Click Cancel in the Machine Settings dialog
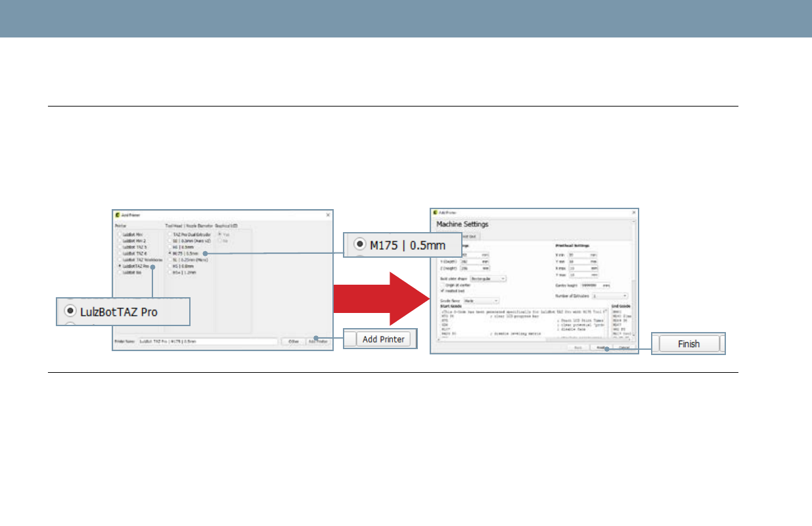The width and height of the screenshot is (812, 526). pos(624,347)
